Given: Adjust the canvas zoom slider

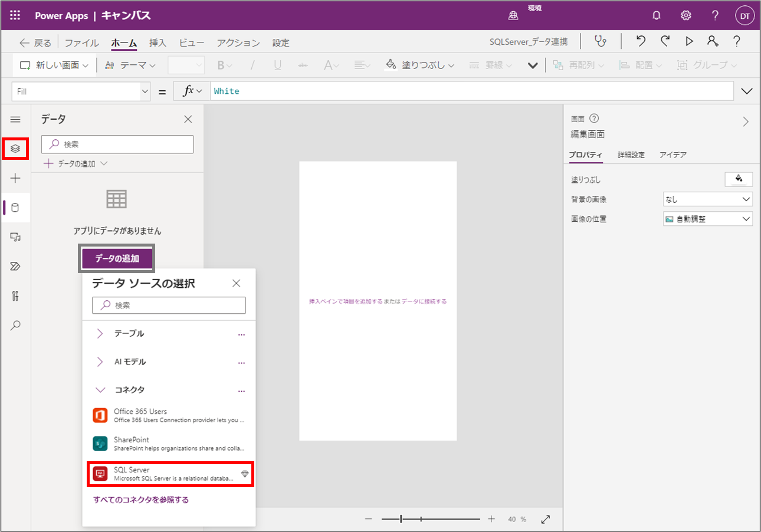Looking at the screenshot, I should pyautogui.click(x=431, y=519).
